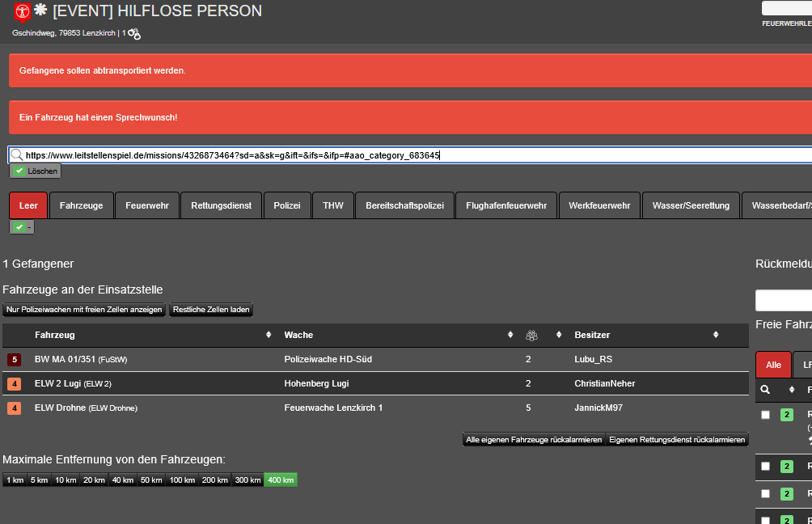Tick the third free vehicle checkbox
Screen dimensions: 812x524
[765, 494]
